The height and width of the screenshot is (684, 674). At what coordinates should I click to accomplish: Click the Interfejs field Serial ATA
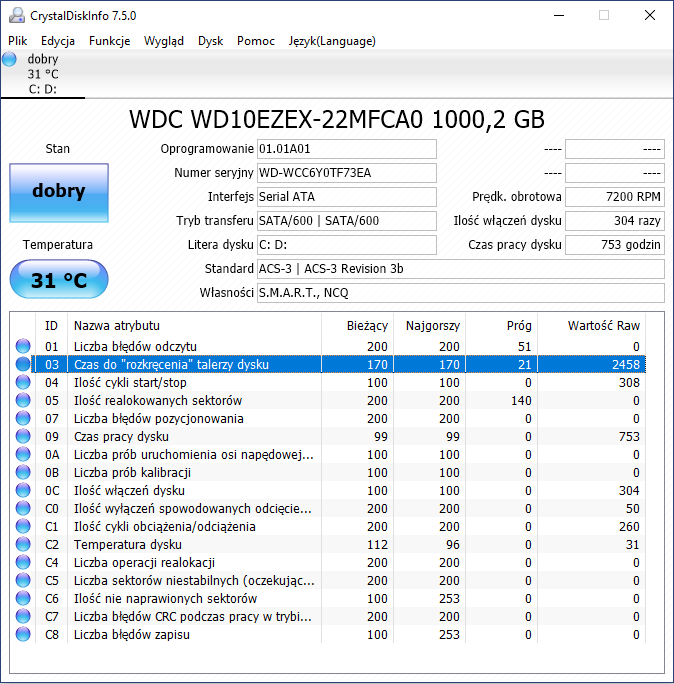pyautogui.click(x=347, y=197)
